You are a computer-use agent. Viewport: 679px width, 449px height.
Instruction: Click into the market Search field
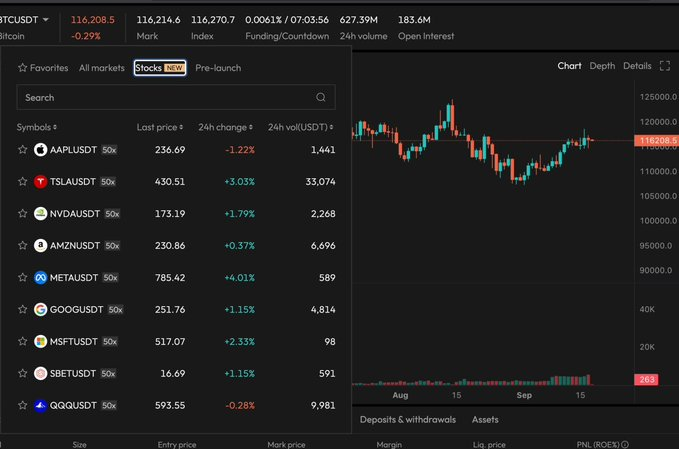[x=176, y=97]
